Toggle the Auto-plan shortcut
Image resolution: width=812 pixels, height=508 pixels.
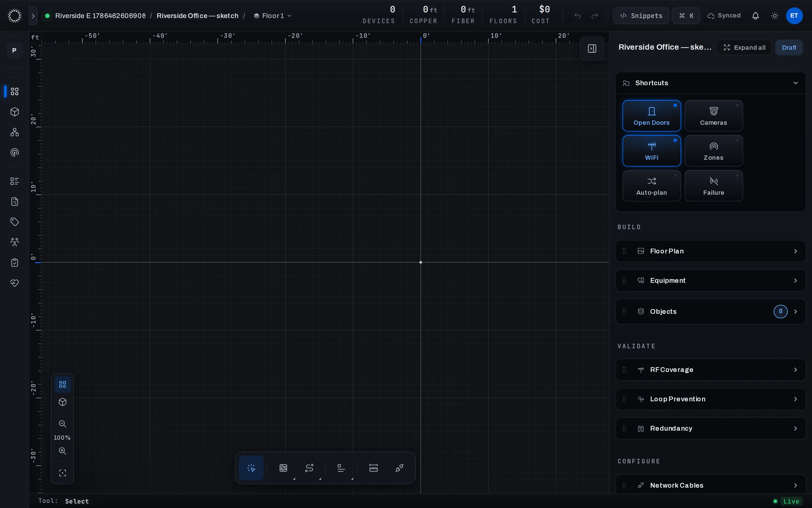point(652,185)
